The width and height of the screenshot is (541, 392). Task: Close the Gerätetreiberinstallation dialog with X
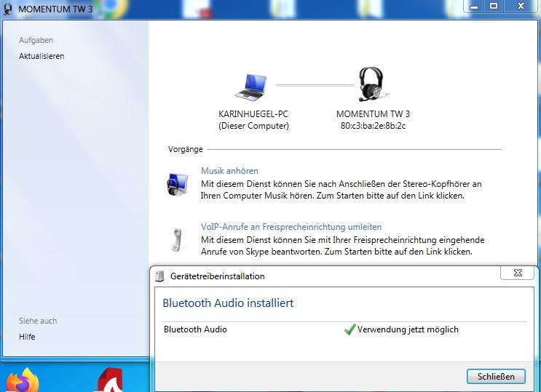pyautogui.click(x=518, y=273)
